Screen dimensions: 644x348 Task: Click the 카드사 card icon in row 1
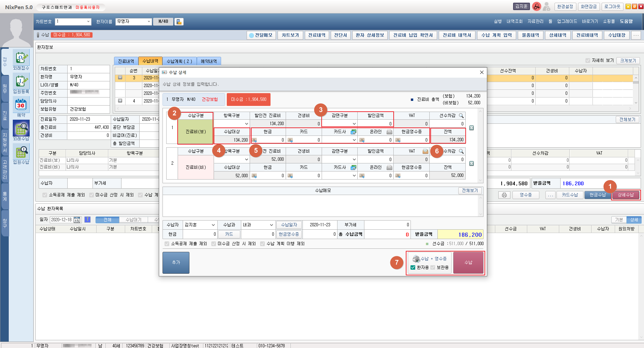[x=353, y=132]
